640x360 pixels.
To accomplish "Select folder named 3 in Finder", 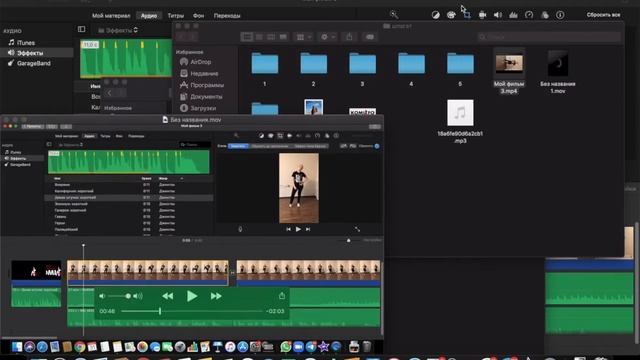I will (x=362, y=64).
